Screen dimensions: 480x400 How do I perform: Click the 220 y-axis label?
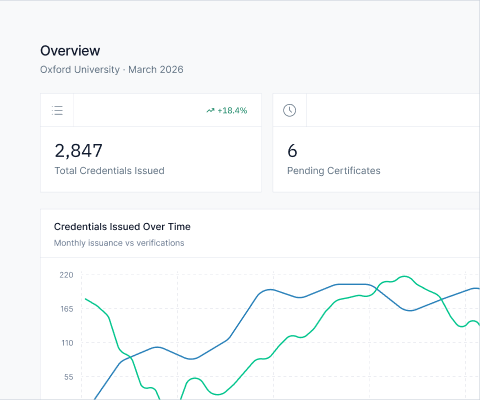pos(66,275)
